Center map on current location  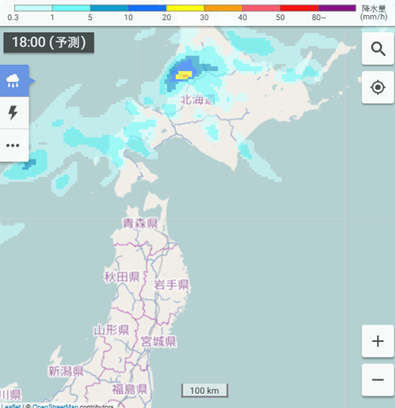pyautogui.click(x=378, y=87)
